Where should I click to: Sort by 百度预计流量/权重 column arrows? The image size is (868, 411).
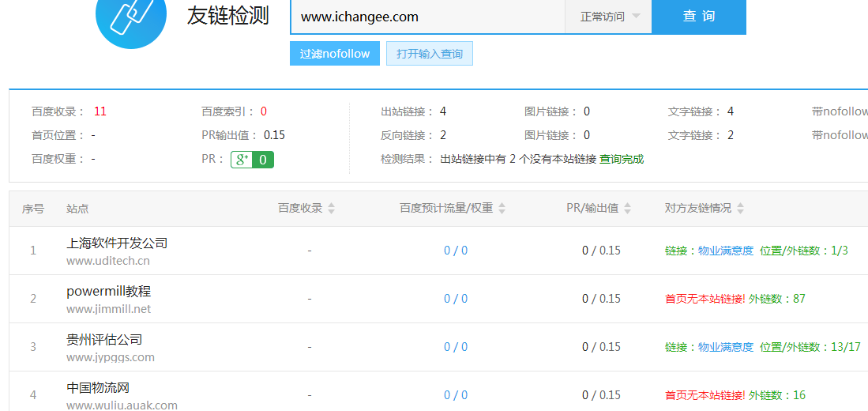point(502,209)
